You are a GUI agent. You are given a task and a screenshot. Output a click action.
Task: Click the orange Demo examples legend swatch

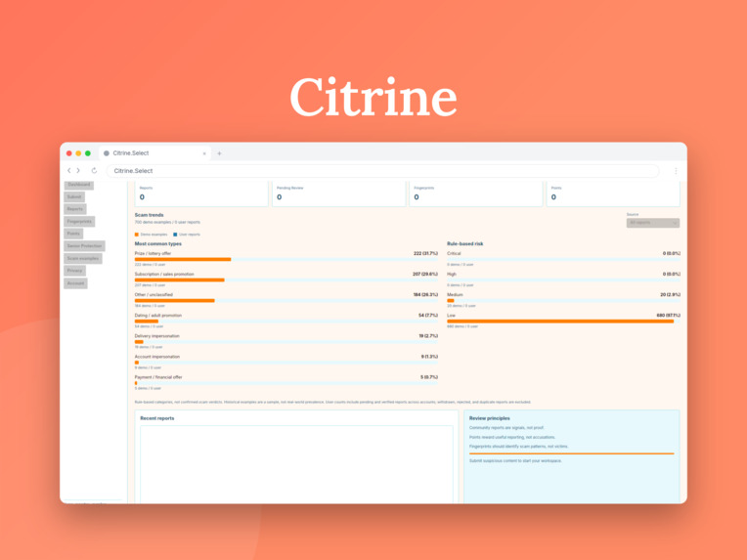click(137, 235)
